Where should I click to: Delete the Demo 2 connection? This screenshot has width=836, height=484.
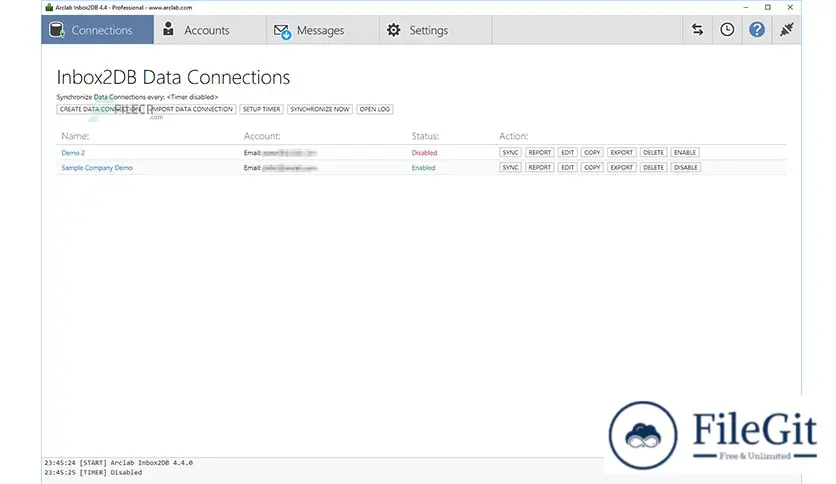(654, 152)
